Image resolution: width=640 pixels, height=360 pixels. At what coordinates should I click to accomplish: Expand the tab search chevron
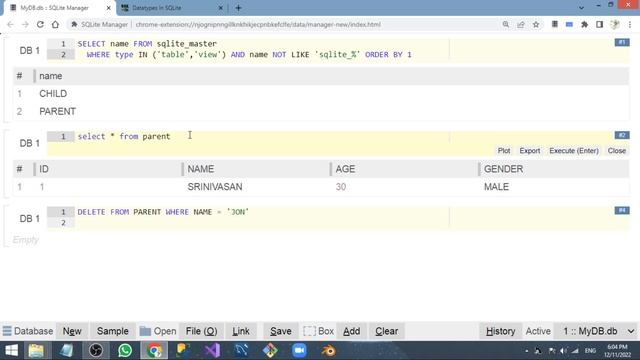[x=581, y=8]
